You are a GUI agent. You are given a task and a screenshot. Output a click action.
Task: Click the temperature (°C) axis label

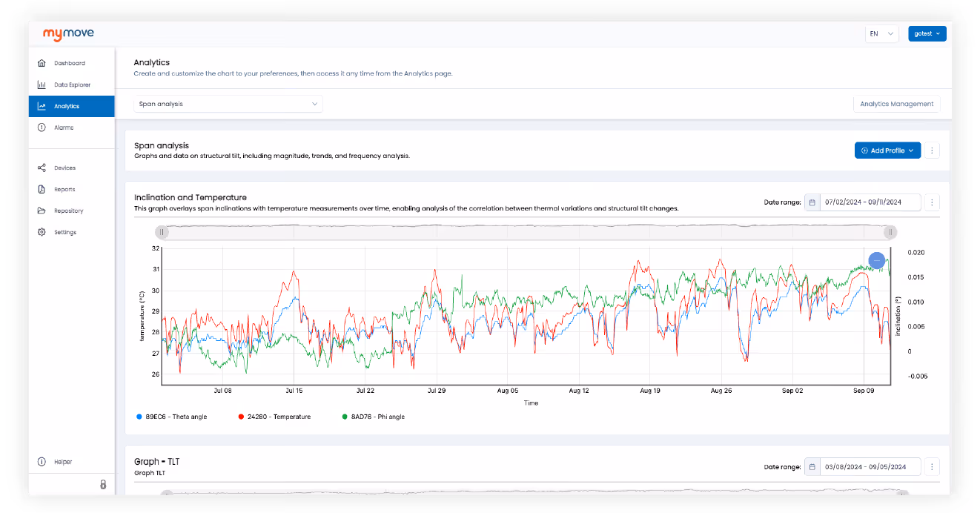142,316
